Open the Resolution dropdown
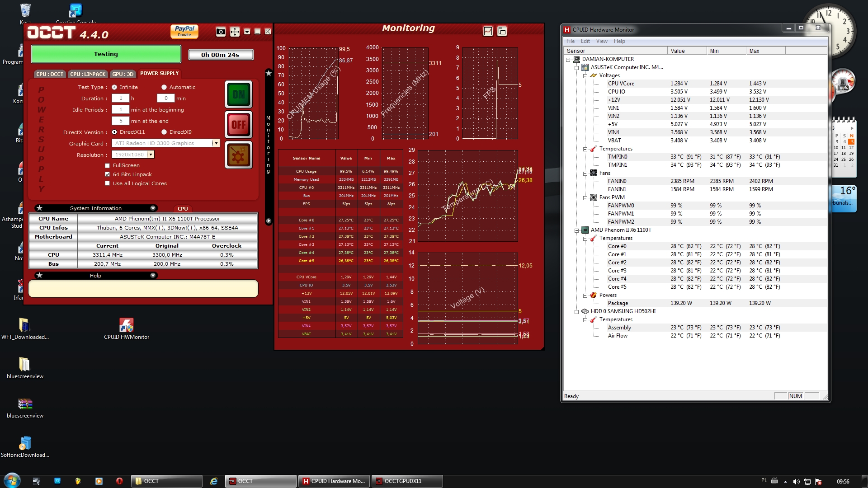Image resolution: width=868 pixels, height=488 pixels. (x=151, y=155)
